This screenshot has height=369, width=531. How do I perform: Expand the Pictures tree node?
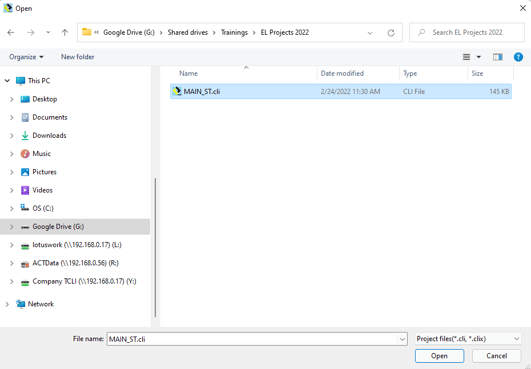(x=12, y=172)
